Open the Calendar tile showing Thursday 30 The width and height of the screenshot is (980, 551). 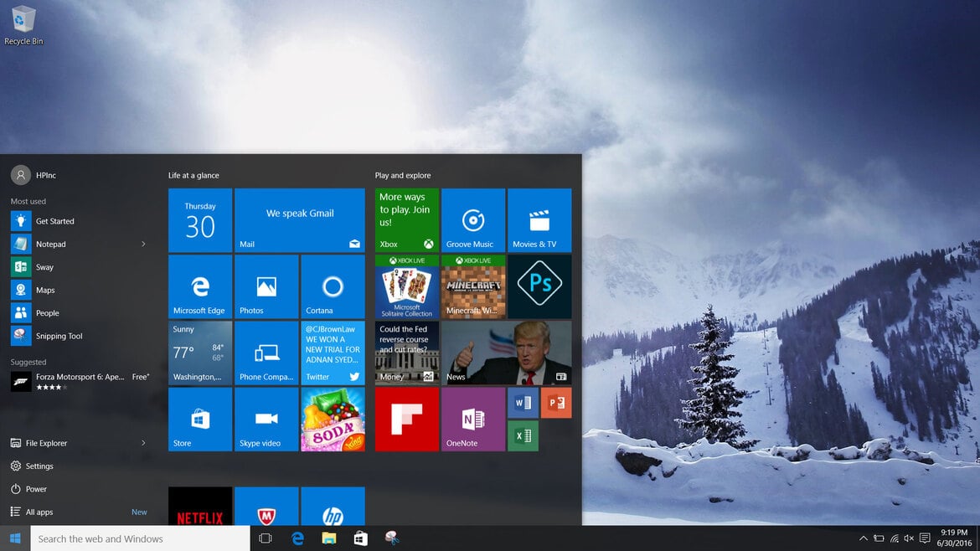point(200,220)
